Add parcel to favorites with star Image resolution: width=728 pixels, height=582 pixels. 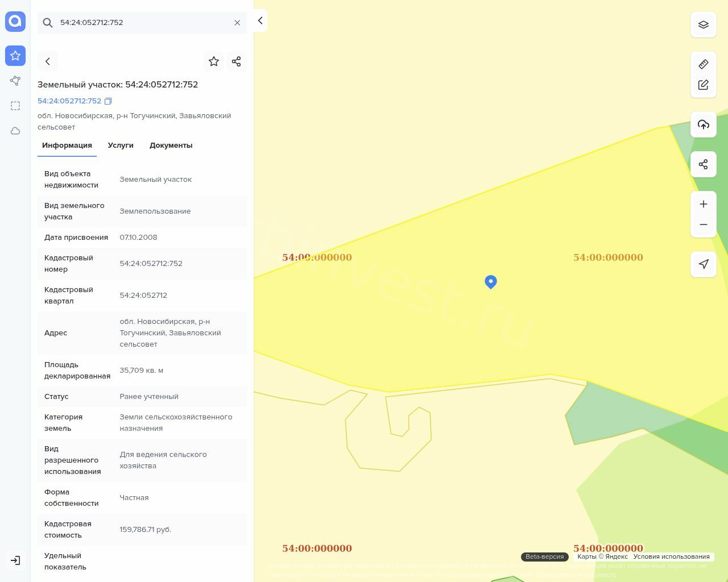click(x=214, y=61)
